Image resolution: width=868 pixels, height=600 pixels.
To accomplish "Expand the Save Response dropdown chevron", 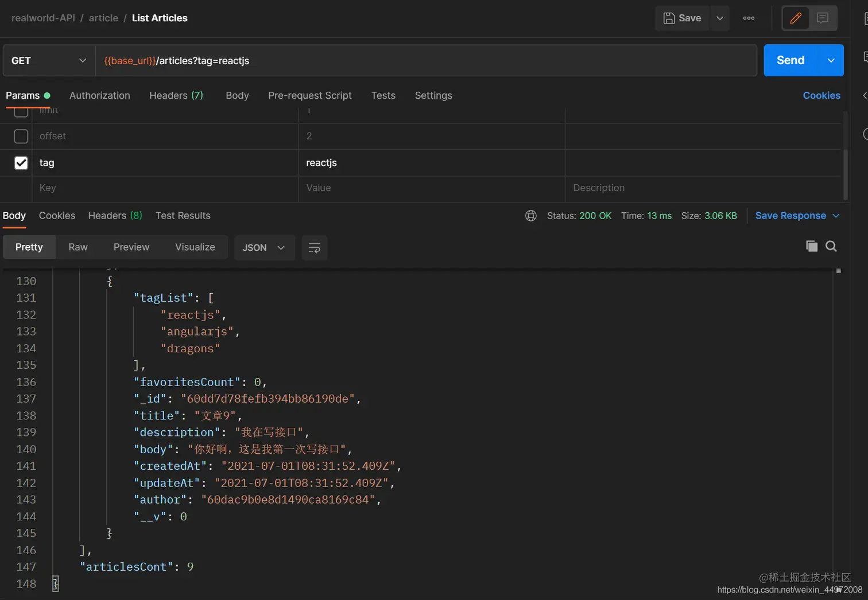I will click(836, 216).
